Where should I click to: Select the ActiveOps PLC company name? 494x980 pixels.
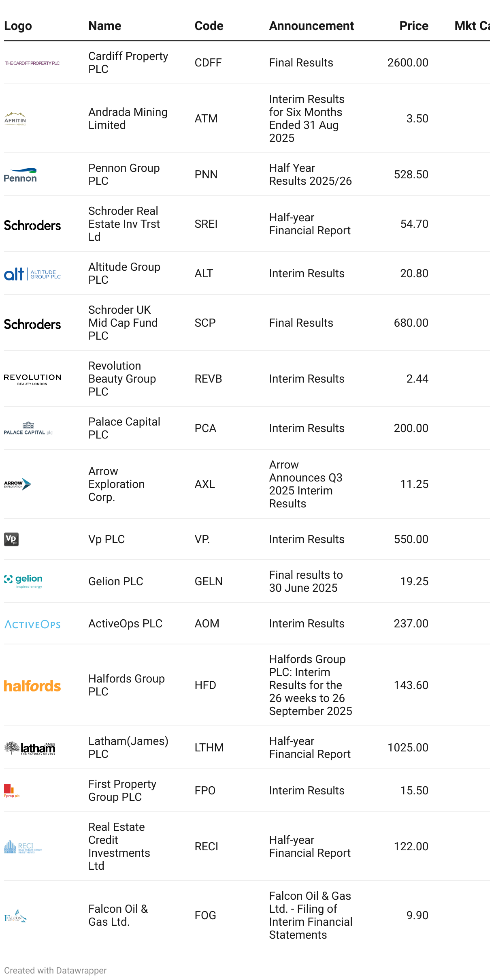[125, 624]
